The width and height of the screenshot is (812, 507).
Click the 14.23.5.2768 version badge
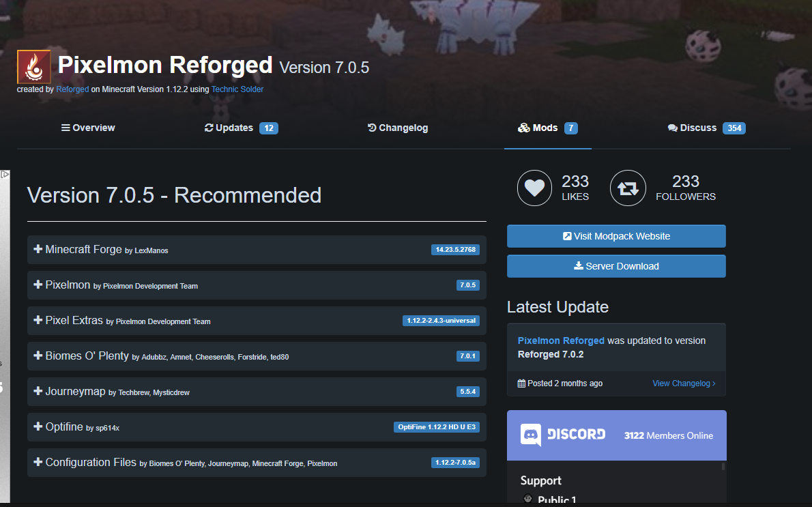pyautogui.click(x=455, y=250)
